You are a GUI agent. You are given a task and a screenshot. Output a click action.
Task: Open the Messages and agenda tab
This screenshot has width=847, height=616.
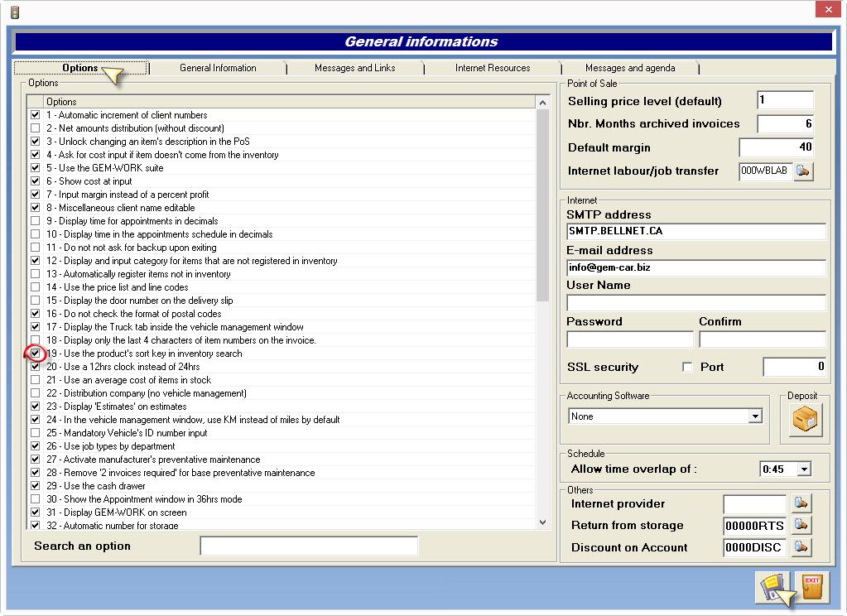pos(630,68)
